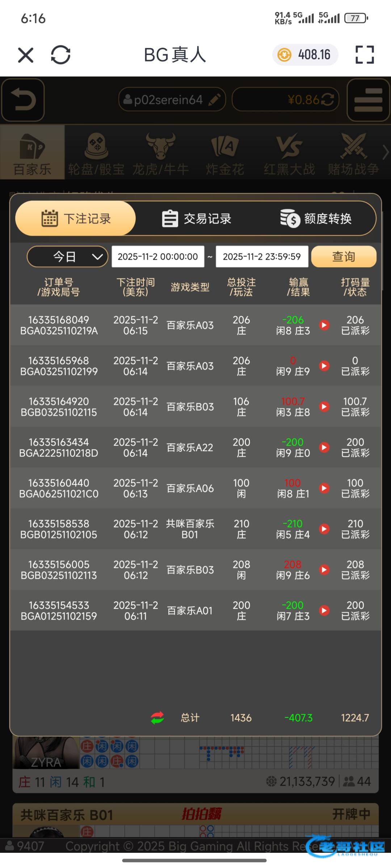Image resolution: width=391 pixels, height=868 pixels.
Task: Close the BG 真人 webview
Action: [26, 55]
